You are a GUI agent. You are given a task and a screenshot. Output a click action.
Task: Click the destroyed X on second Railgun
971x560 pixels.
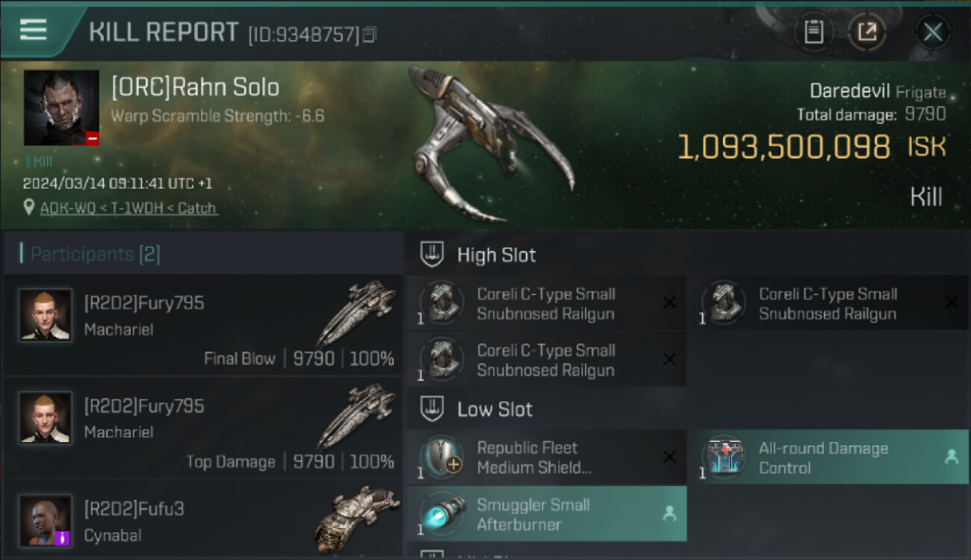(x=952, y=302)
